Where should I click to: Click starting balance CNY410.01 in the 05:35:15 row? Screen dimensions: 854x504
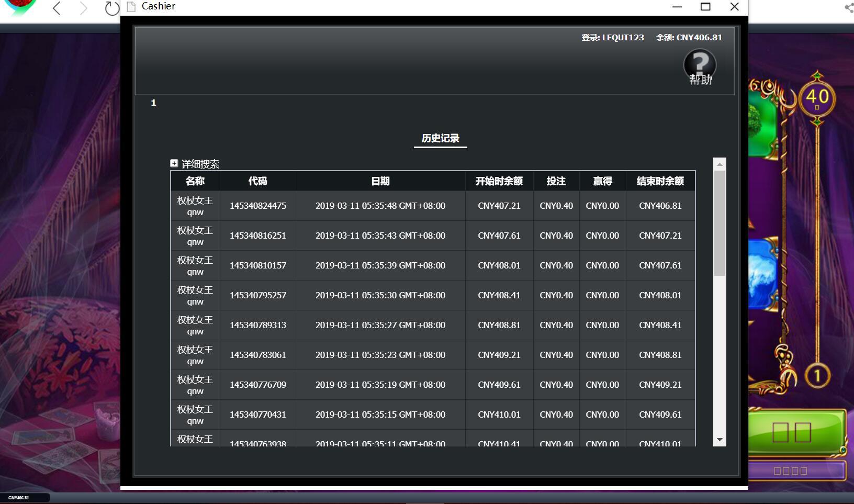click(x=499, y=415)
